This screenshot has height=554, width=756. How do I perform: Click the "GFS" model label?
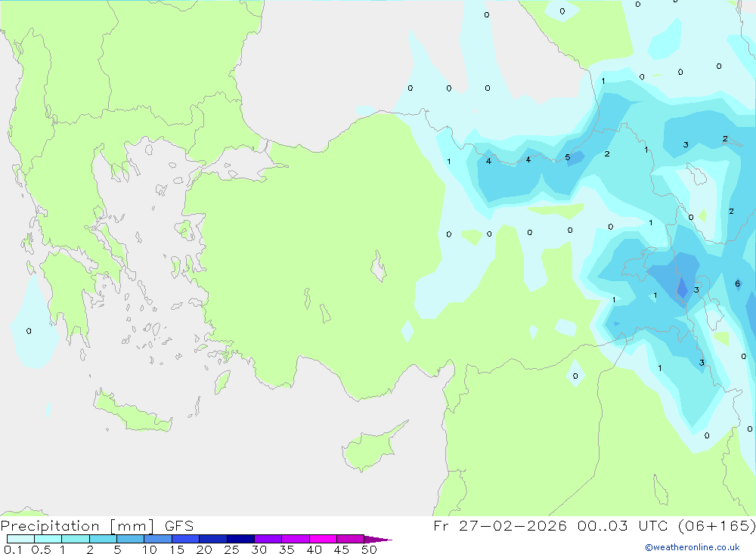pyautogui.click(x=179, y=526)
